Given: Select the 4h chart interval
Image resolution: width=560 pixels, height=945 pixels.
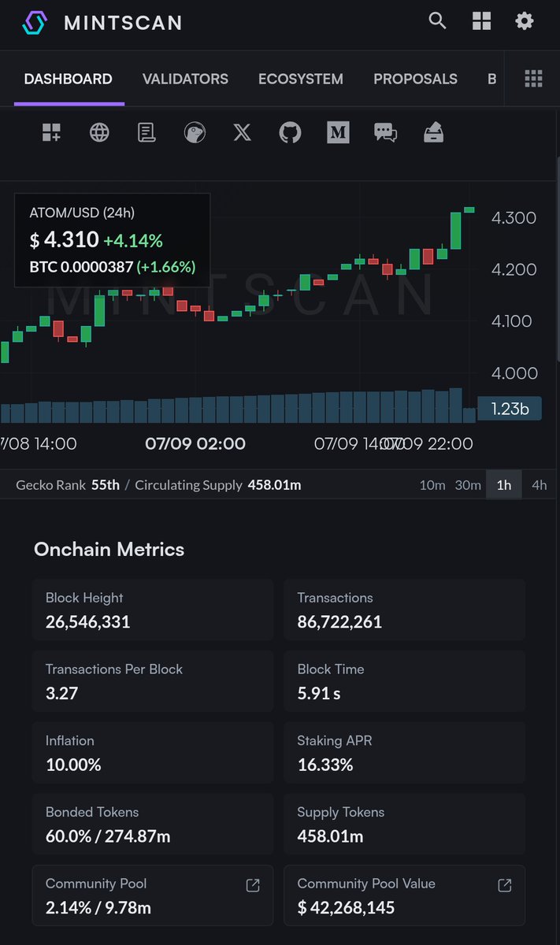Looking at the screenshot, I should coord(540,485).
